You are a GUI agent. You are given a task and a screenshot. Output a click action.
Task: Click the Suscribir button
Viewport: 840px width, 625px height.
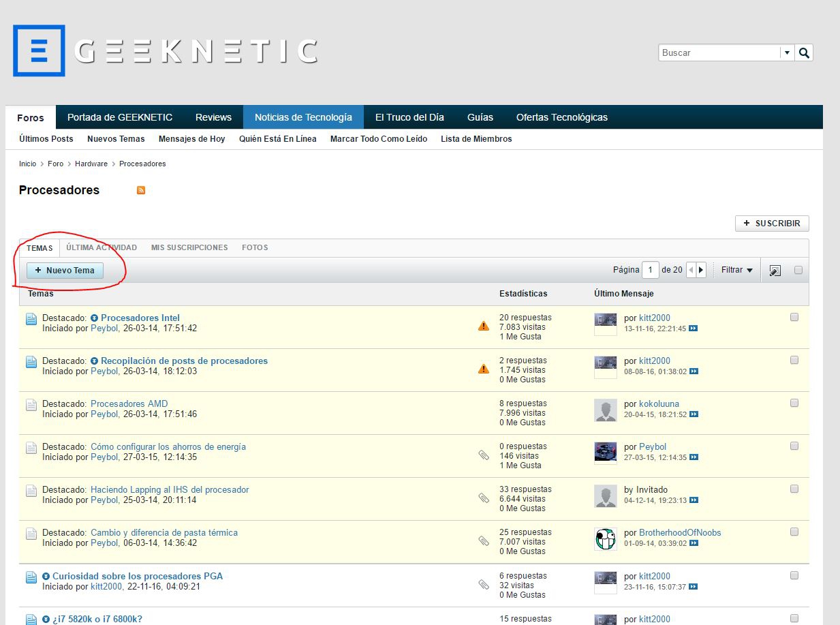pyautogui.click(x=772, y=224)
